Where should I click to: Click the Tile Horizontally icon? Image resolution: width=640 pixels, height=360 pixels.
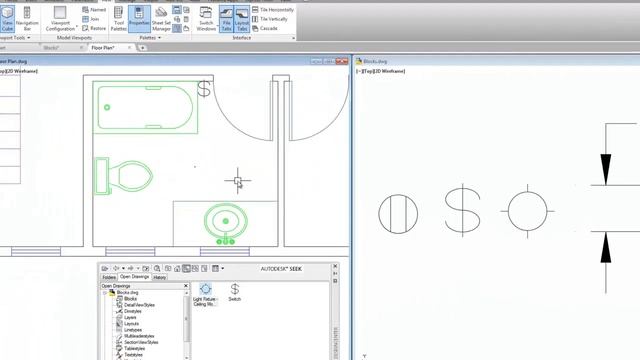pos(255,9)
